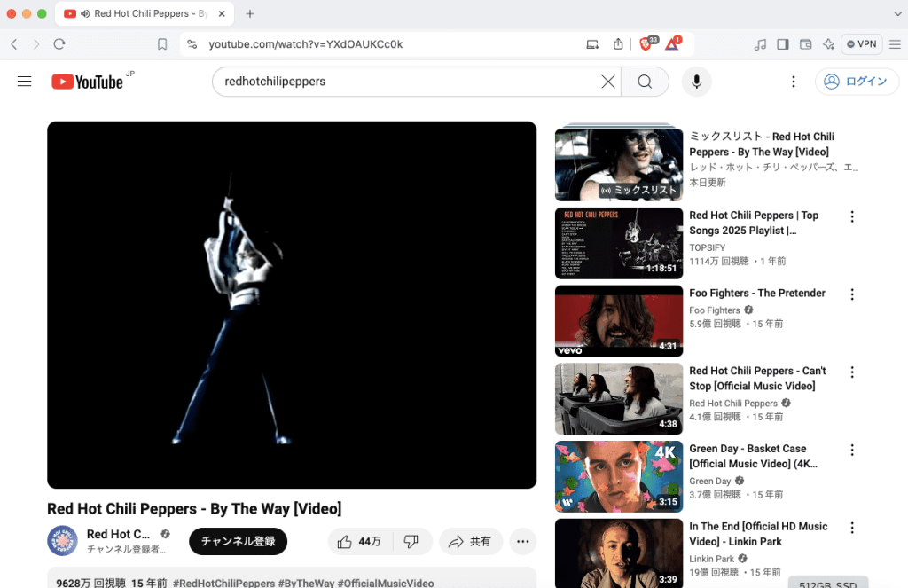908x588 pixels.
Task: Open YouTube's three-dot settings menu
Action: [794, 81]
